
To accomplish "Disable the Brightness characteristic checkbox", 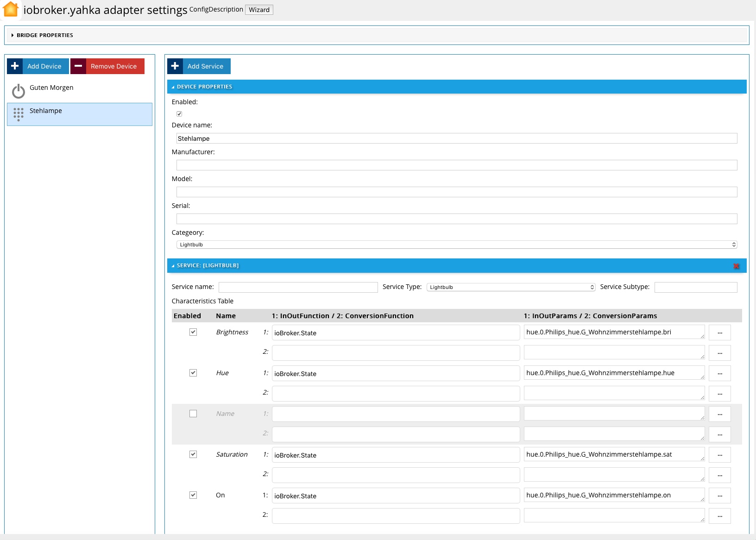I will point(193,332).
